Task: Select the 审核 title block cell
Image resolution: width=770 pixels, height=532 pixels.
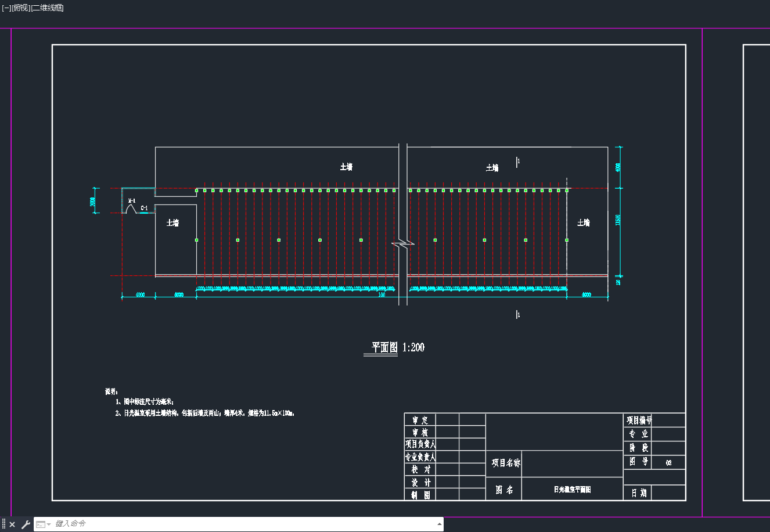Action: (420, 433)
